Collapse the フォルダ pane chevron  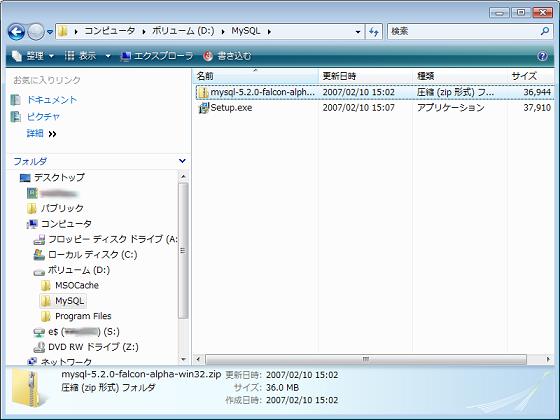(182, 161)
